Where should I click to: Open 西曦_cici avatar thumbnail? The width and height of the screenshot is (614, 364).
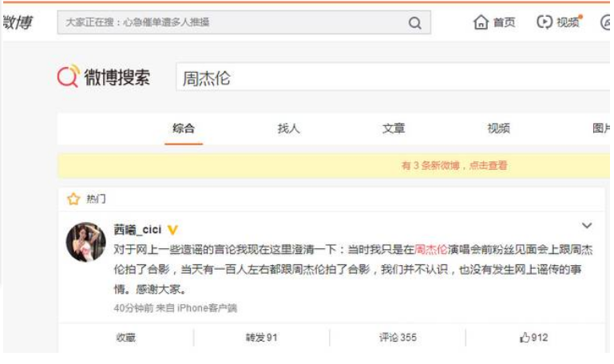pos(85,242)
